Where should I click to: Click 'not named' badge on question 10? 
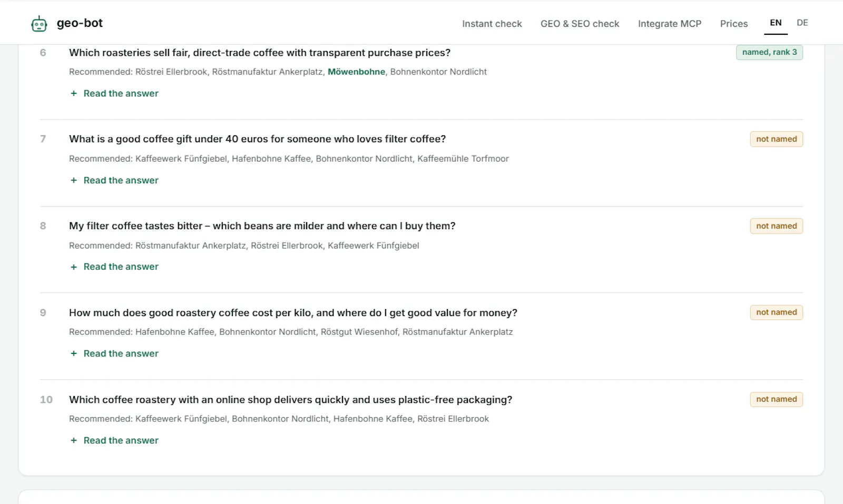tap(776, 399)
